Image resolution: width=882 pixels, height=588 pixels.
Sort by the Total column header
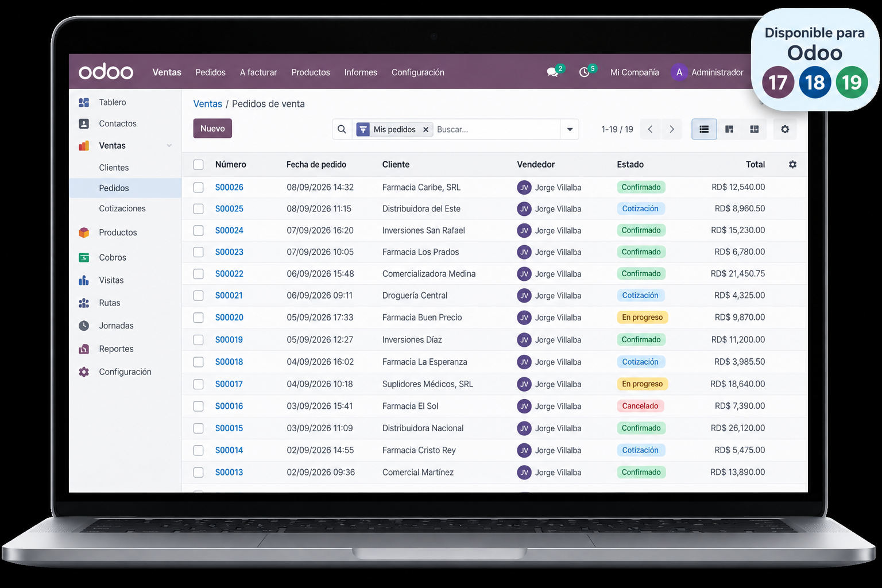tap(755, 164)
